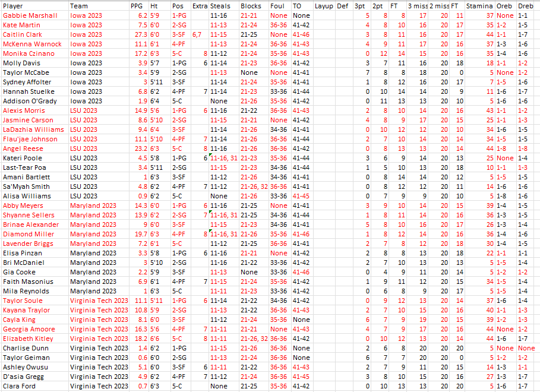Click the 'Elisa Pinzan' cell
Image resolution: width=540 pixels, height=392 pixels.
click(x=34, y=253)
